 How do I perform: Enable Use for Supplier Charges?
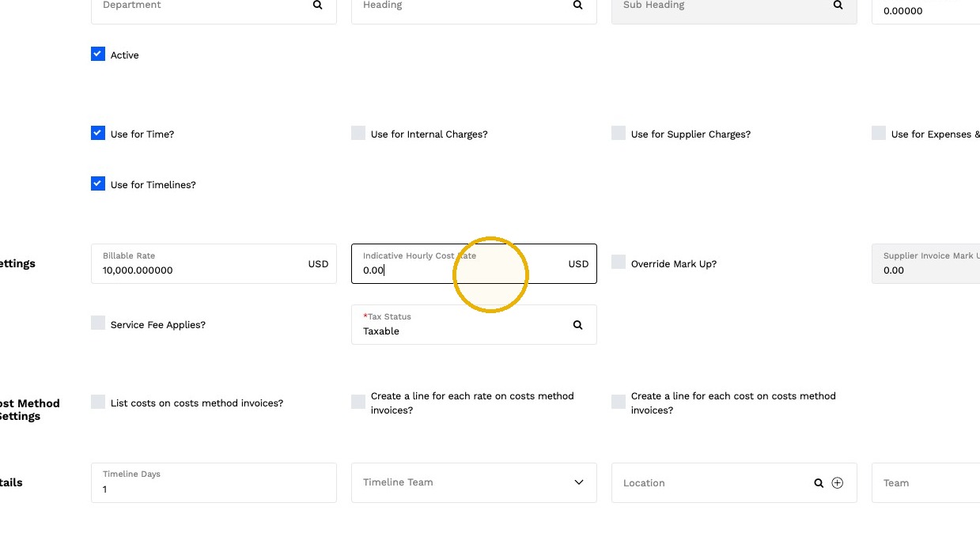pyautogui.click(x=619, y=133)
